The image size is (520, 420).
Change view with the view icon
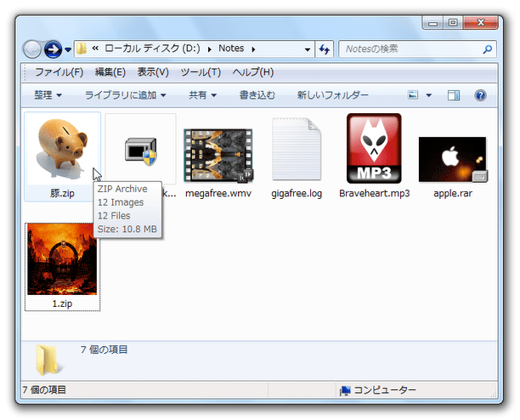[x=413, y=95]
